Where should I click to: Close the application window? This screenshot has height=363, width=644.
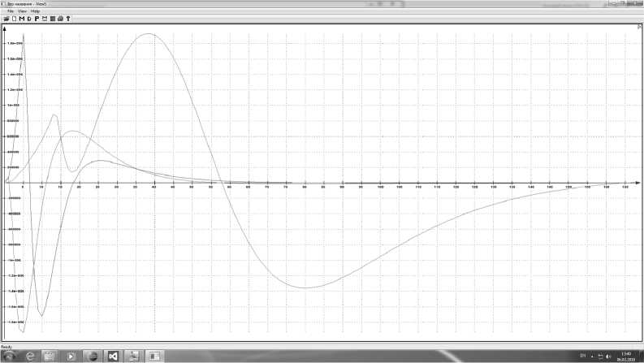coord(635,3)
